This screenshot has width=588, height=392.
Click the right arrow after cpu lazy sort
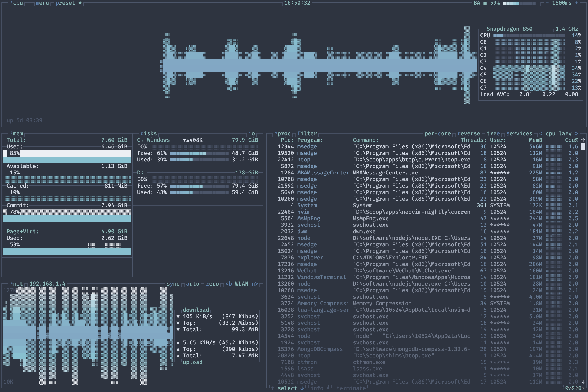[x=577, y=133]
